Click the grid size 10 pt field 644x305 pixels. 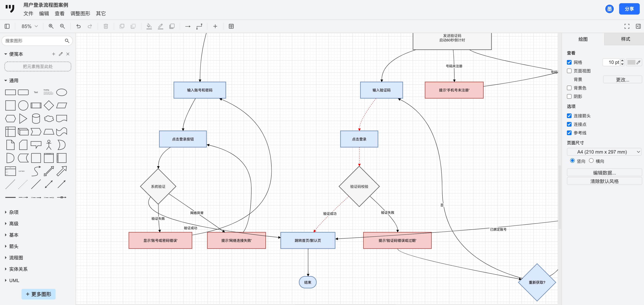pyautogui.click(x=611, y=62)
